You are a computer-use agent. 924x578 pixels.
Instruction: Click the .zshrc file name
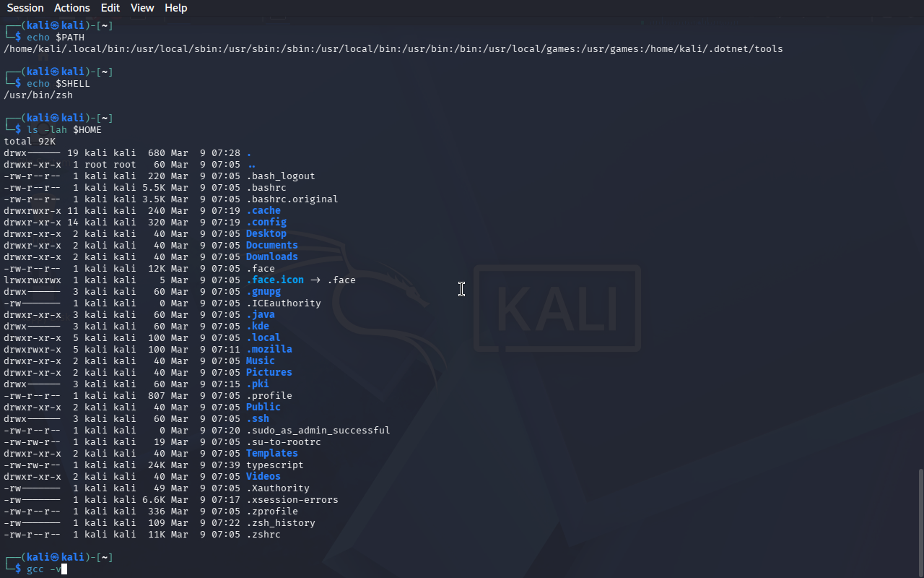263,535
